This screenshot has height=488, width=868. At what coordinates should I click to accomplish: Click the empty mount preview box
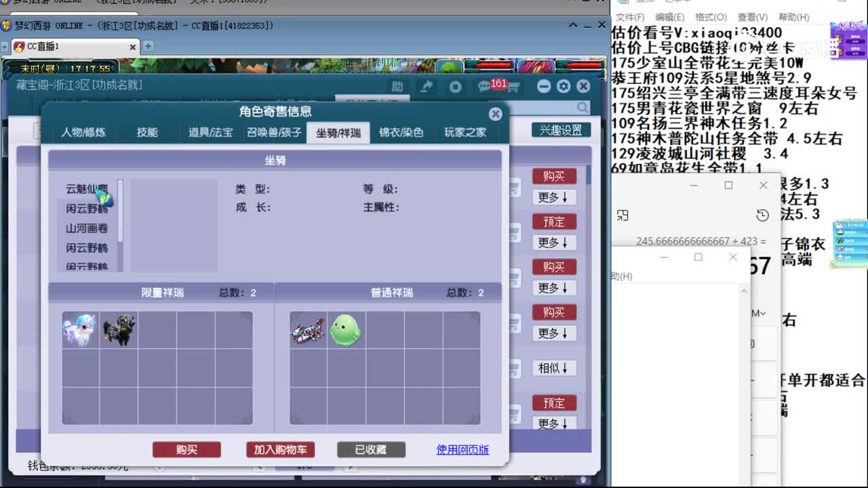tap(174, 225)
